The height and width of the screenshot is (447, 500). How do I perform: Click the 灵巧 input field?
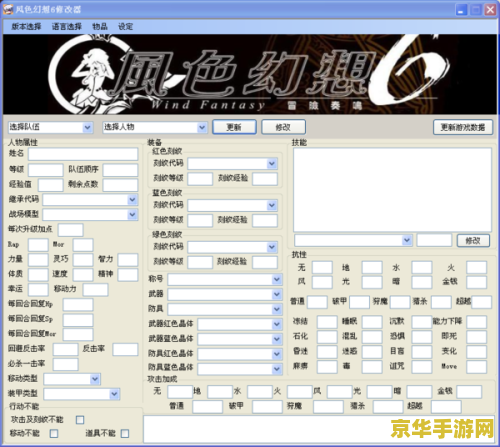pyautogui.click(x=83, y=260)
